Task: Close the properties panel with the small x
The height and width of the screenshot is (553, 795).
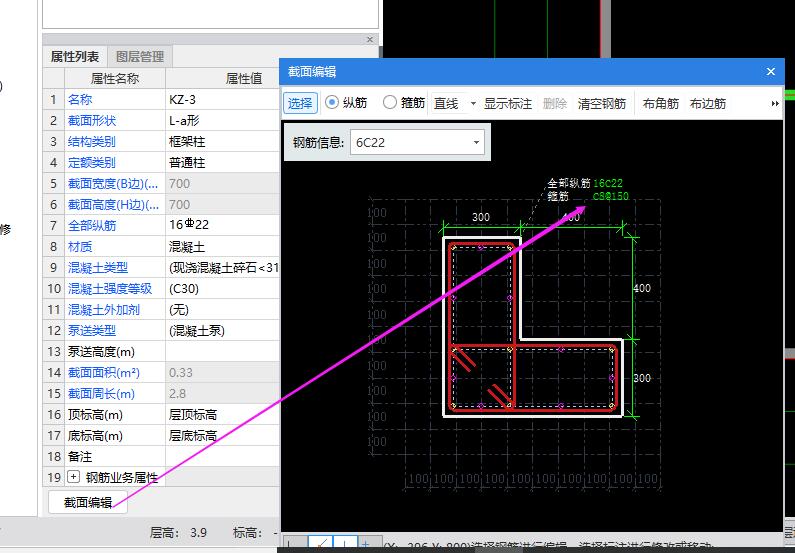Action: pyautogui.click(x=370, y=39)
